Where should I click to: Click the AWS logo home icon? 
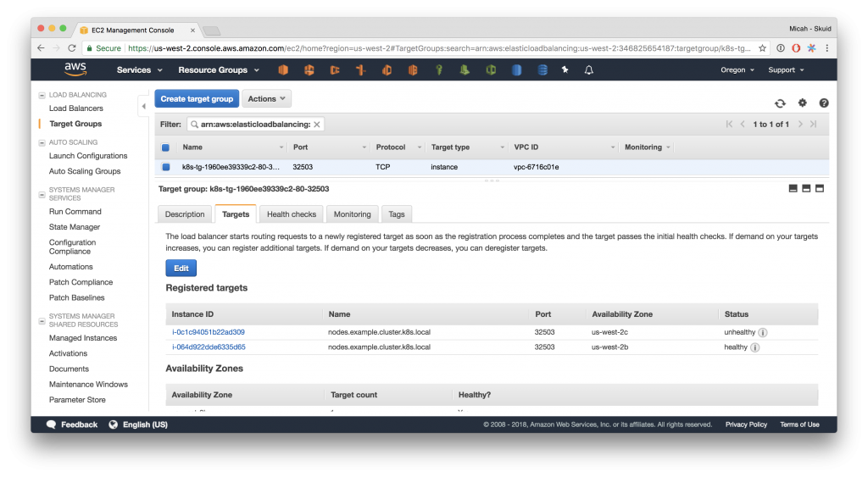click(x=75, y=69)
